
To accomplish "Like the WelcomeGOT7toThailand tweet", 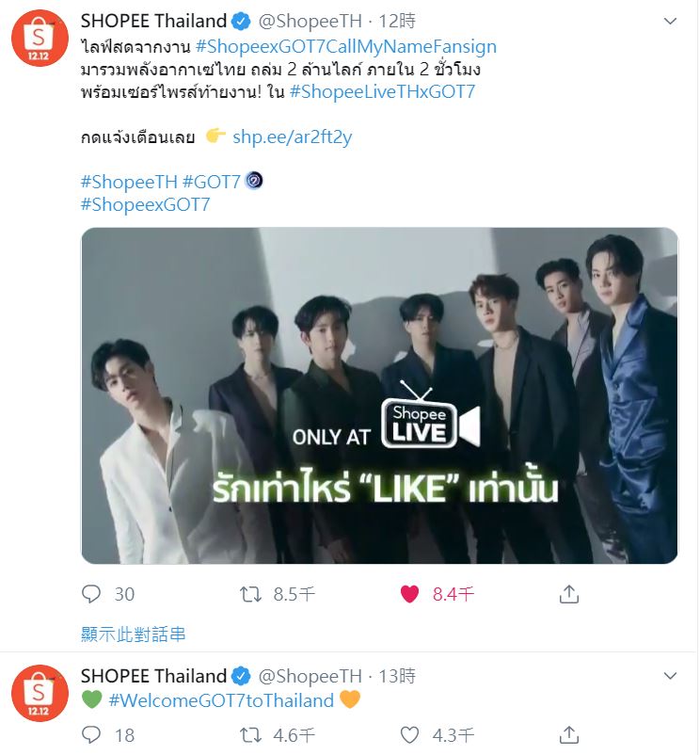I will 409,735.
